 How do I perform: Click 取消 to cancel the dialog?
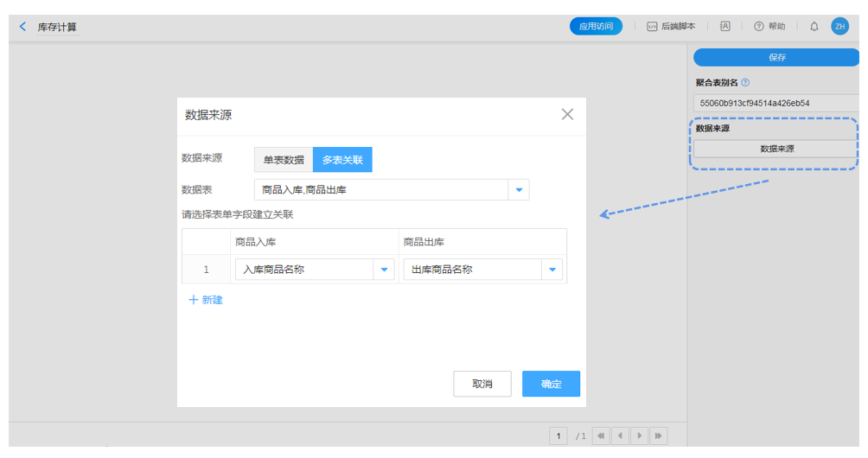tap(482, 384)
